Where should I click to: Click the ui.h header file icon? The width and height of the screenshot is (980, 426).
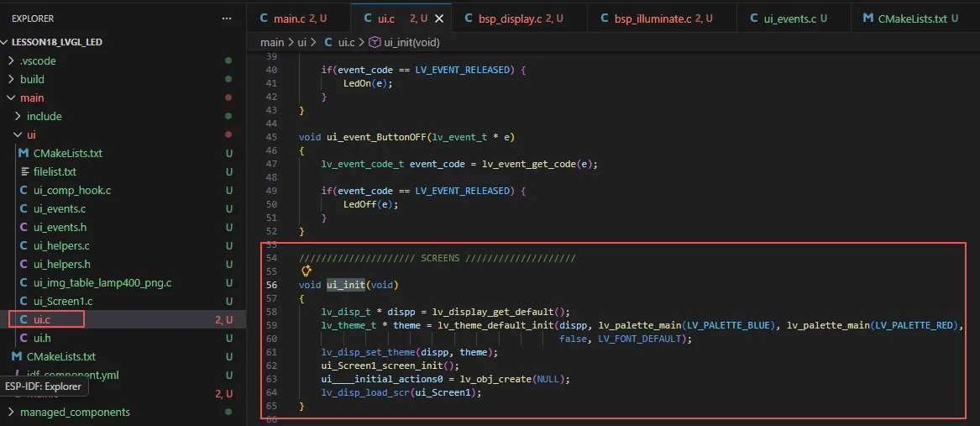[24, 338]
